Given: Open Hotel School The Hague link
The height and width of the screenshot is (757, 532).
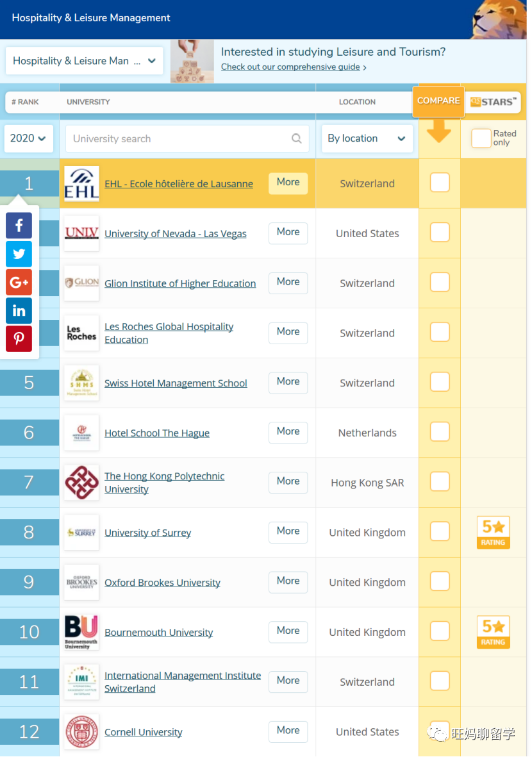Looking at the screenshot, I should point(157,433).
